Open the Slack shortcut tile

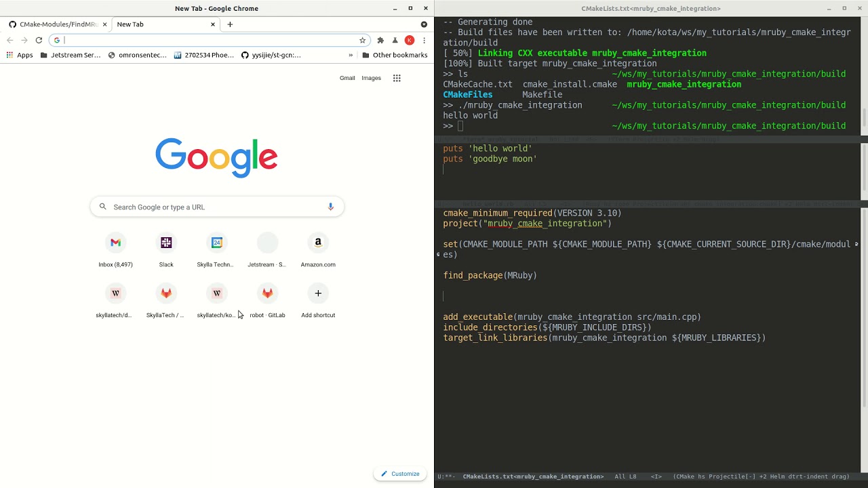(166, 250)
